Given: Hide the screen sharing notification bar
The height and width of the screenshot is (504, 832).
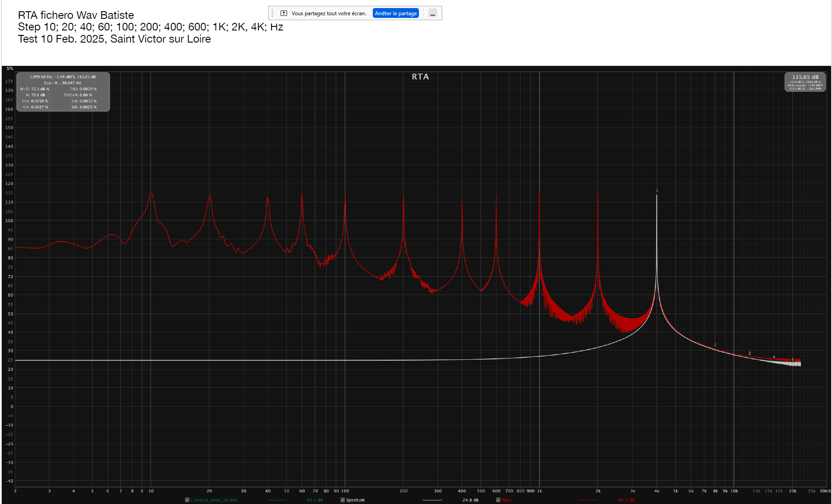Looking at the screenshot, I should (x=432, y=13).
